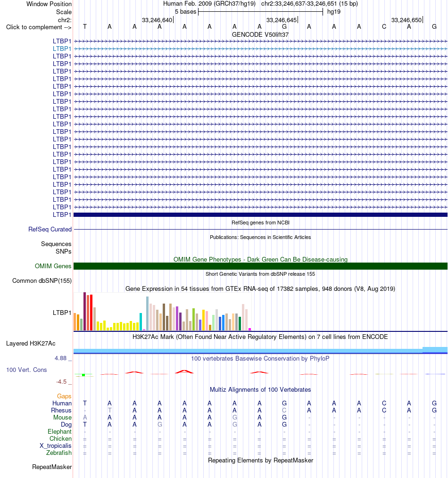Click the OMIM Genes track label
This screenshot has width=448, height=478.
tap(53, 266)
